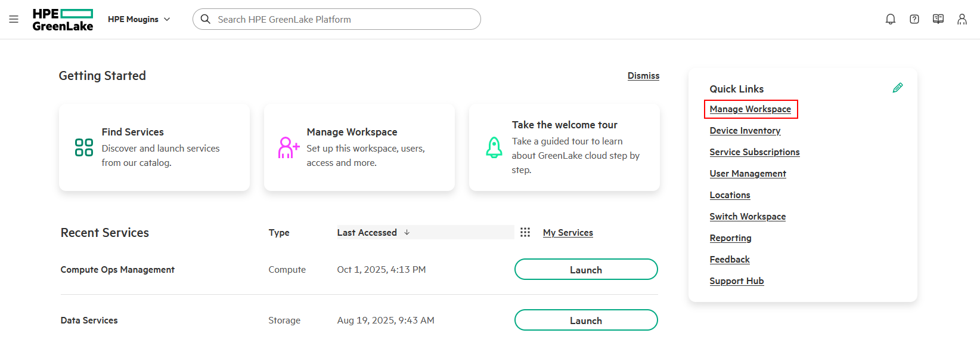
Task: Click the HPE GreenLake logo
Action: (63, 20)
